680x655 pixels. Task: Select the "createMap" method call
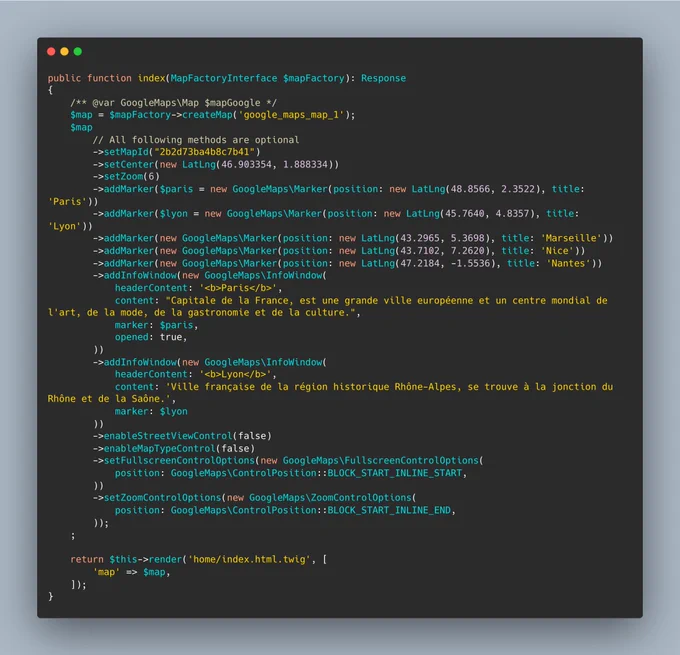click(x=207, y=115)
